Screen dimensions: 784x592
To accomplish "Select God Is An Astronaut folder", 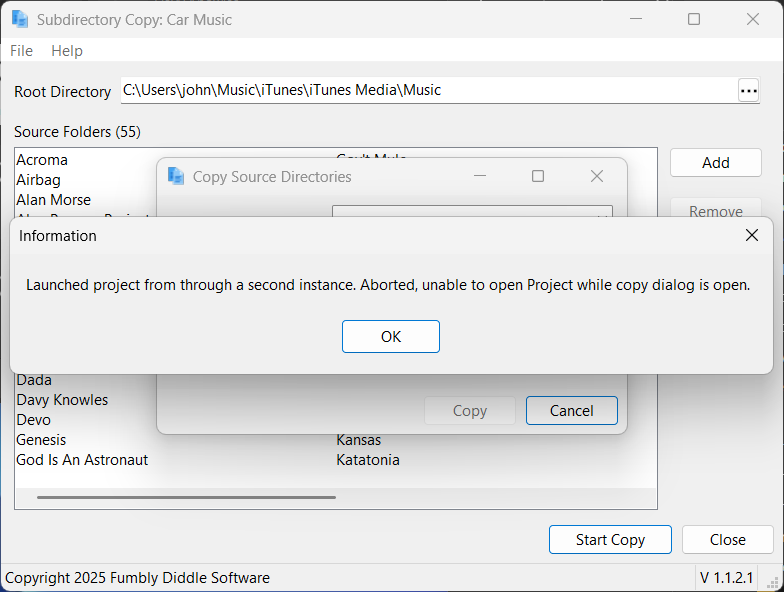I will coord(82,460).
